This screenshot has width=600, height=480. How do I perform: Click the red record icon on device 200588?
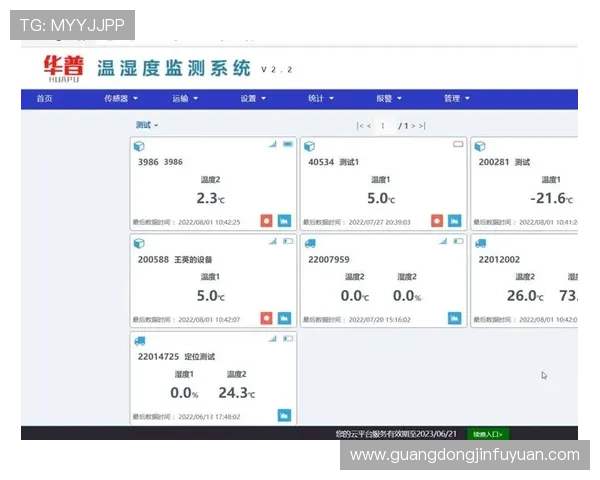click(x=266, y=318)
